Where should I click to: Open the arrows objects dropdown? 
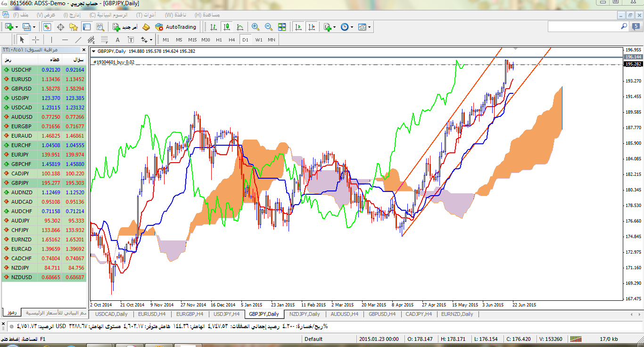click(x=151, y=40)
